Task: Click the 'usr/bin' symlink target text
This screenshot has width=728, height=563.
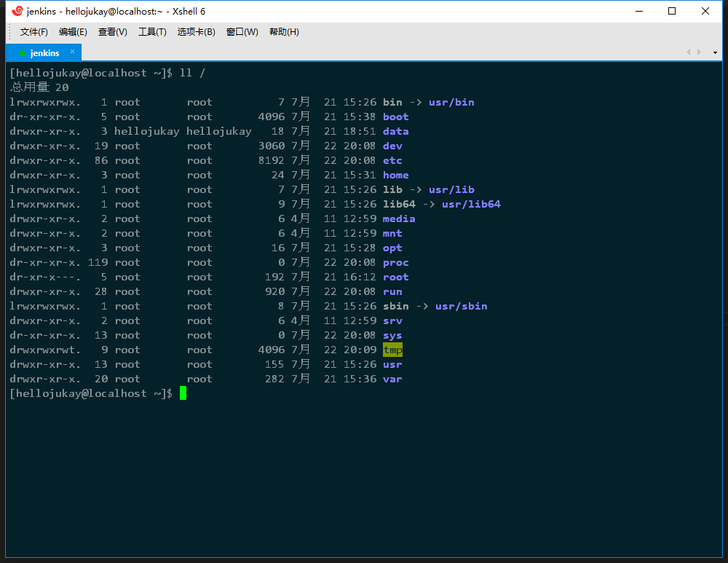Action: click(x=451, y=102)
